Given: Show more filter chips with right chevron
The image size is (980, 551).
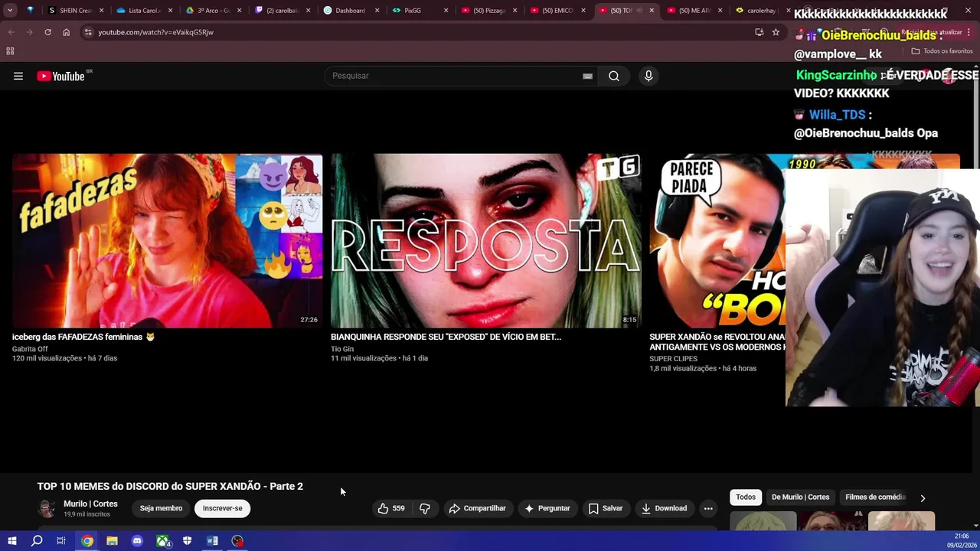Looking at the screenshot, I should [923, 498].
